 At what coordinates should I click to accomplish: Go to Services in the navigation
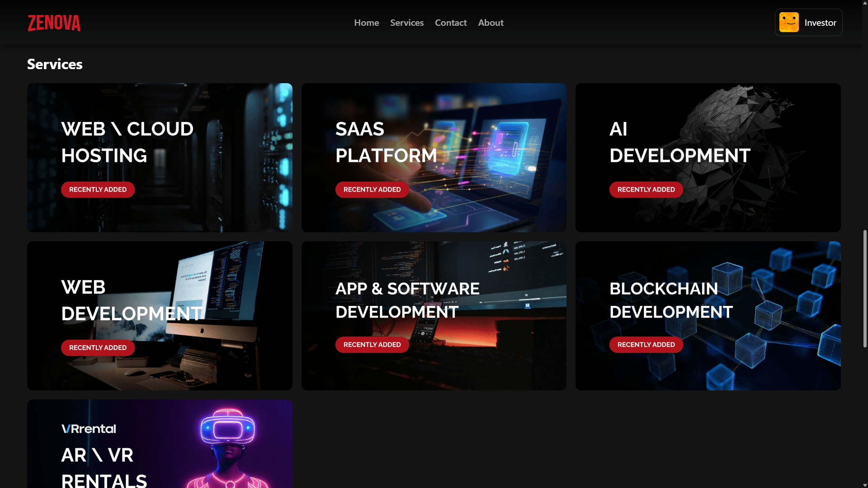(407, 23)
